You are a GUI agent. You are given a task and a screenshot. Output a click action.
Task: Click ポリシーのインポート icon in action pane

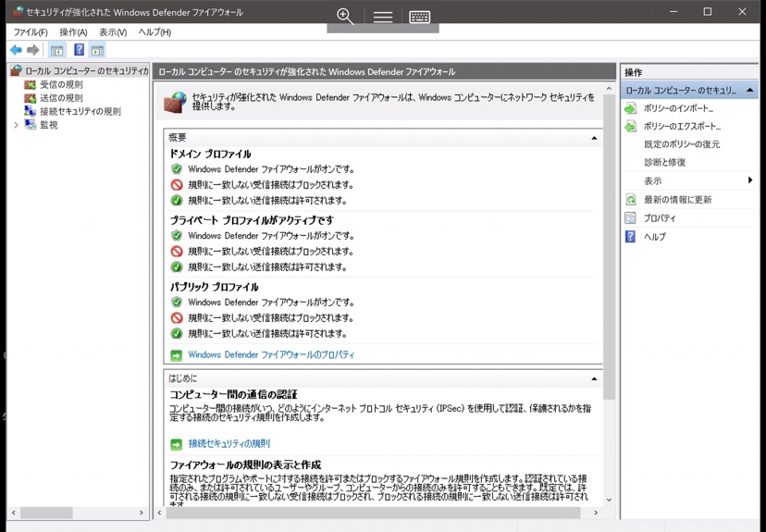631,108
